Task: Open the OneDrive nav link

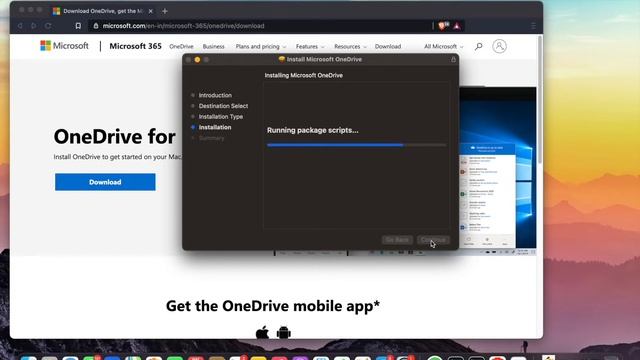Action: [181, 47]
